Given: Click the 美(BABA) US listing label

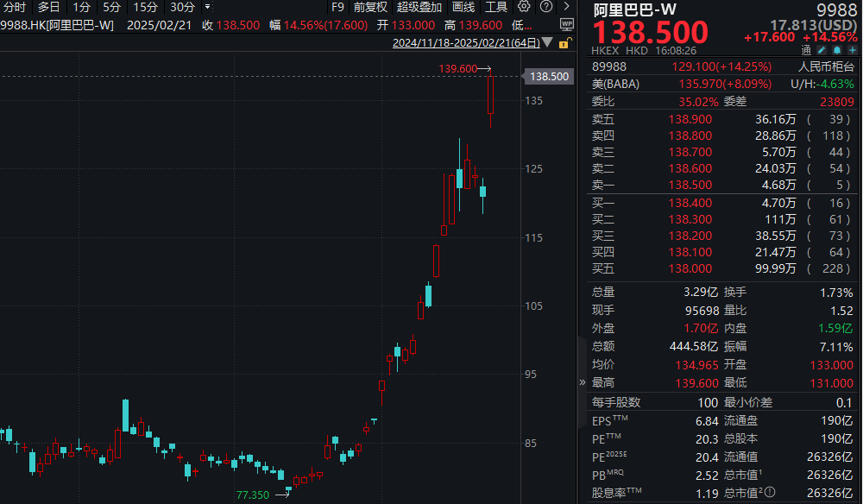Looking at the screenshot, I should 616,85.
